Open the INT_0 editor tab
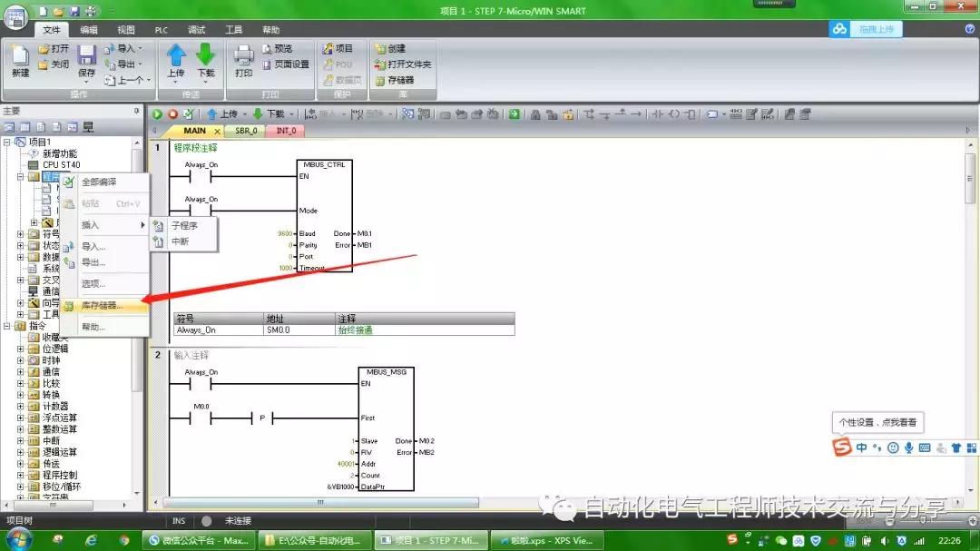Screen dimensions: 980x551 pyautogui.click(x=286, y=131)
